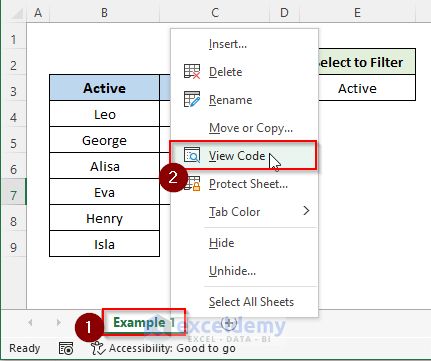This screenshot has height=361, width=431.
Task: Select column D header
Action: click(x=284, y=13)
